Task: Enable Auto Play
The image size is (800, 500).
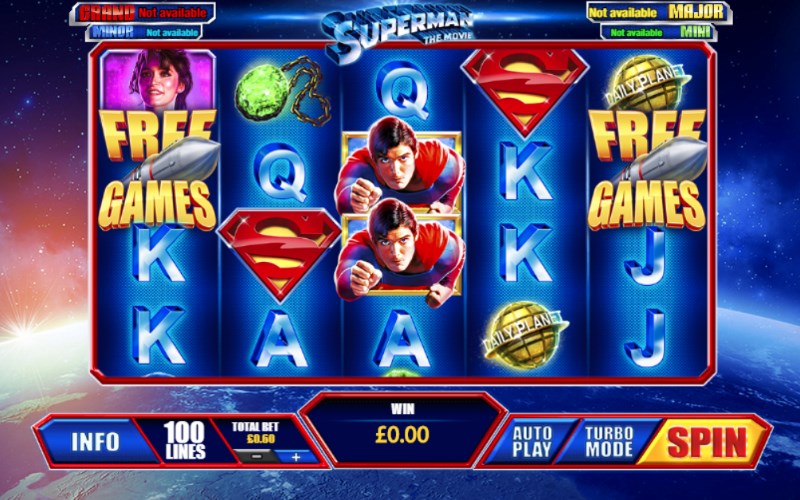Action: (532, 442)
